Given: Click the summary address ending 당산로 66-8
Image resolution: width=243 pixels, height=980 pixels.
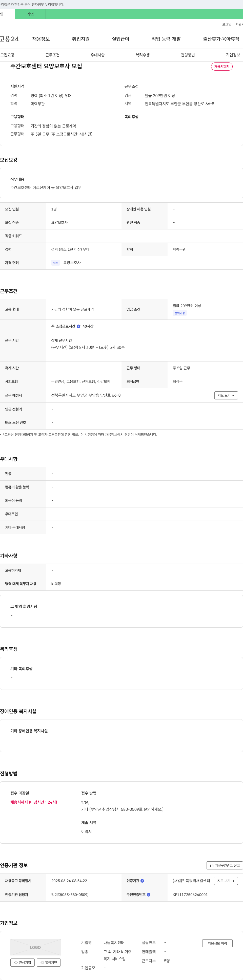Looking at the screenshot, I should [x=179, y=103].
